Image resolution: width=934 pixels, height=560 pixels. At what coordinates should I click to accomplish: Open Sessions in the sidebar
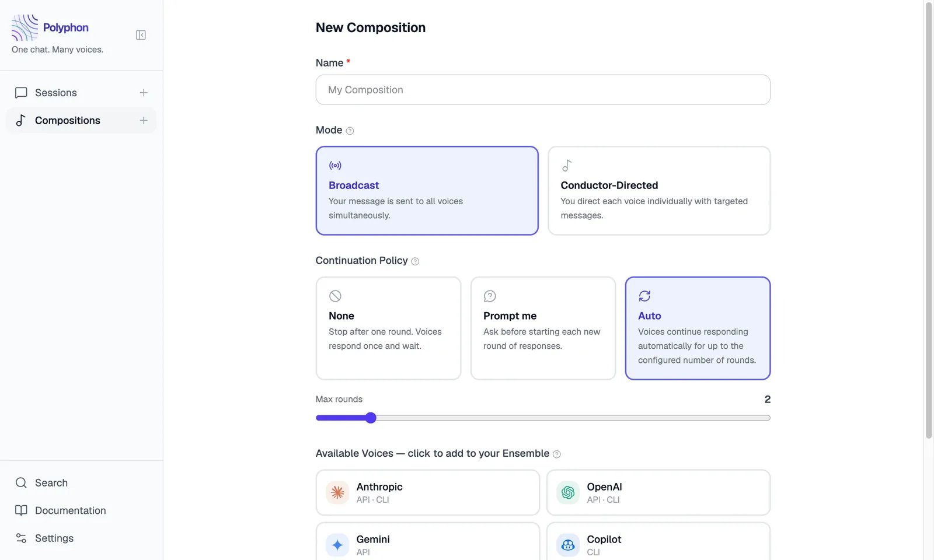pos(56,93)
